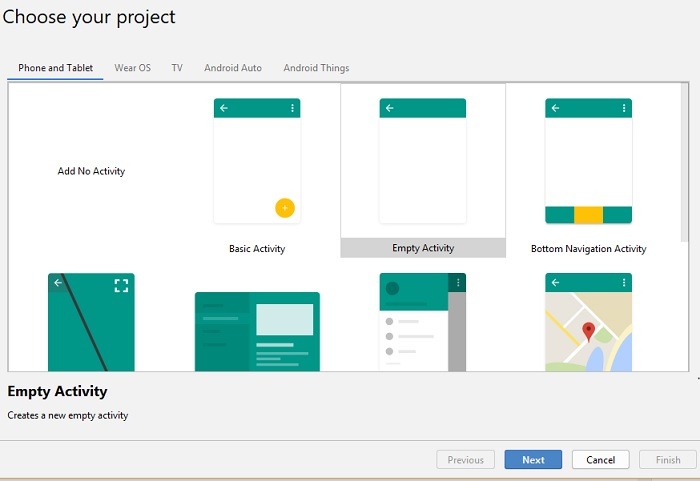Image resolution: width=700 pixels, height=481 pixels.
Task: Click the Cancel button
Action: point(600,460)
